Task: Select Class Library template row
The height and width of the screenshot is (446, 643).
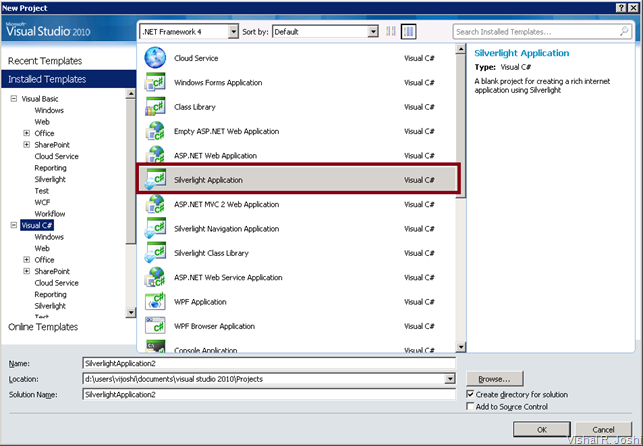Action: (x=297, y=107)
